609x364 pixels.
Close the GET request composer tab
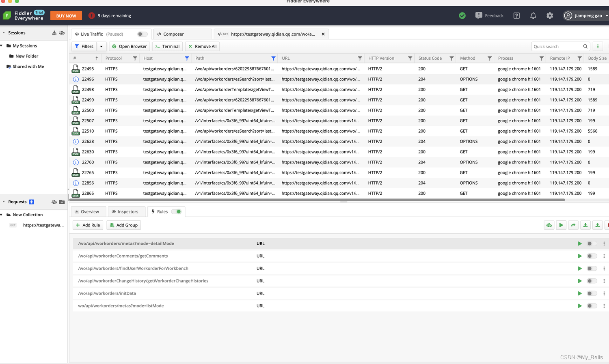(x=323, y=34)
